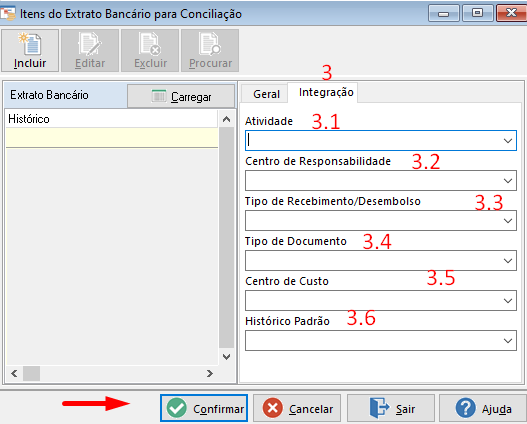Click the horizontal scroll right arrow
This screenshot has height=424, width=527.
point(210,373)
